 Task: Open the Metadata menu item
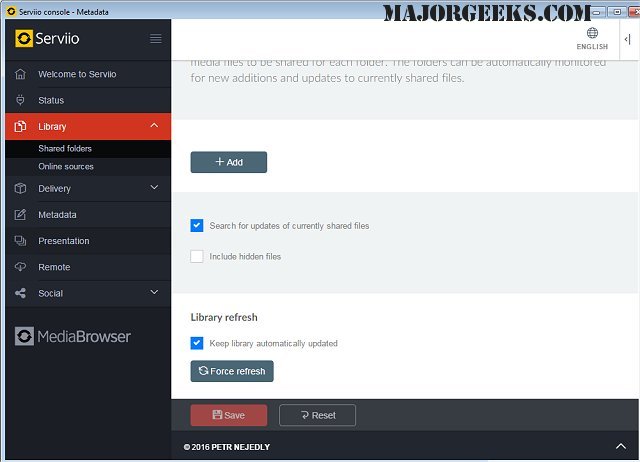[88, 215]
